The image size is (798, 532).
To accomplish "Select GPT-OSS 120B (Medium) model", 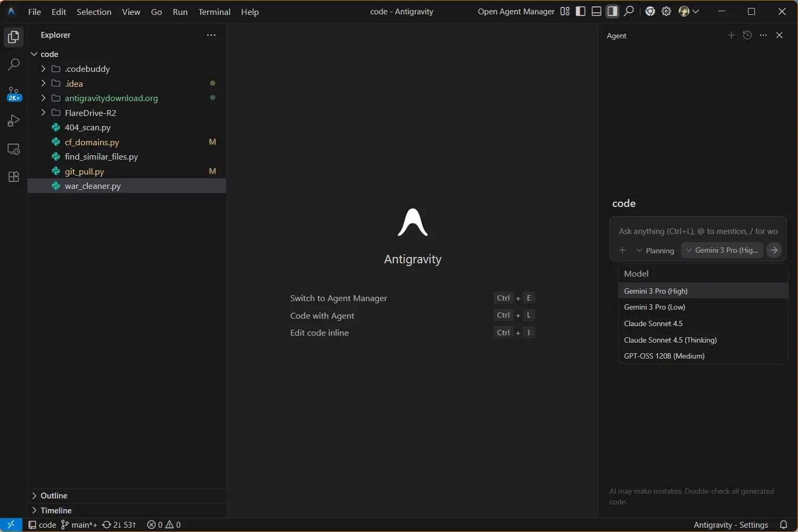I will click(x=703, y=356).
